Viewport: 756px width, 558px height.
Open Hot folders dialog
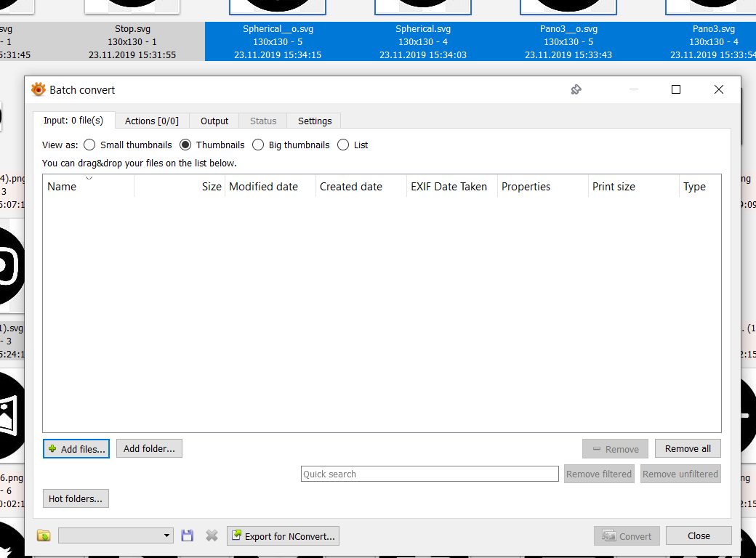76,498
